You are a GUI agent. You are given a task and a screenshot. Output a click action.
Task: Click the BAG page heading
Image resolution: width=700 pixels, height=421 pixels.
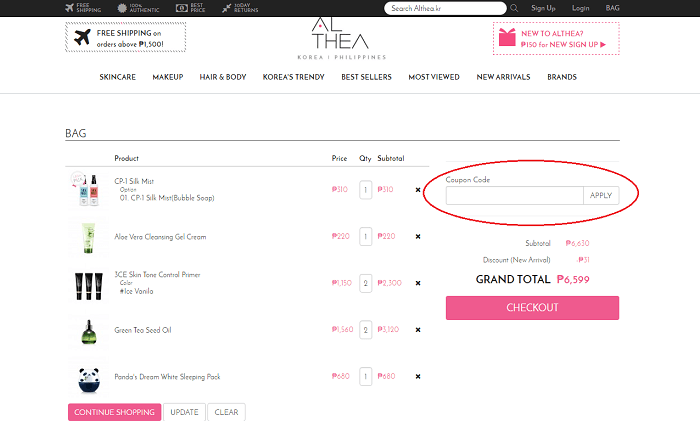point(75,133)
